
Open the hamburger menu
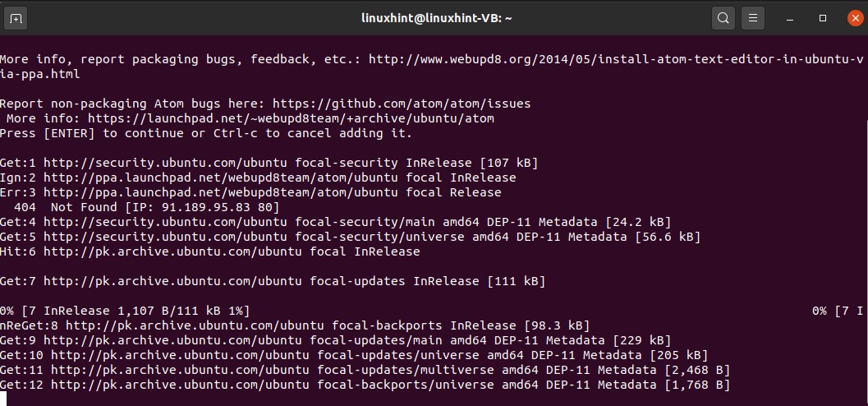[753, 17]
